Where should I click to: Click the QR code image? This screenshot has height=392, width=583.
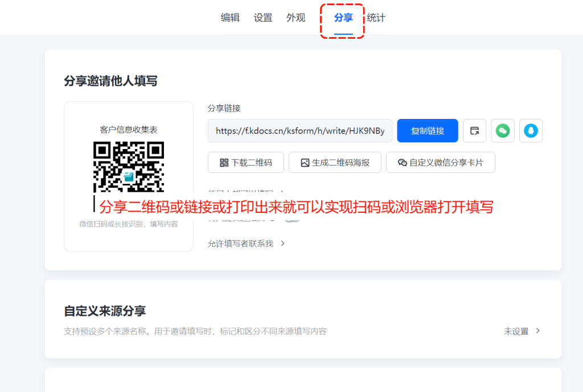(x=129, y=167)
